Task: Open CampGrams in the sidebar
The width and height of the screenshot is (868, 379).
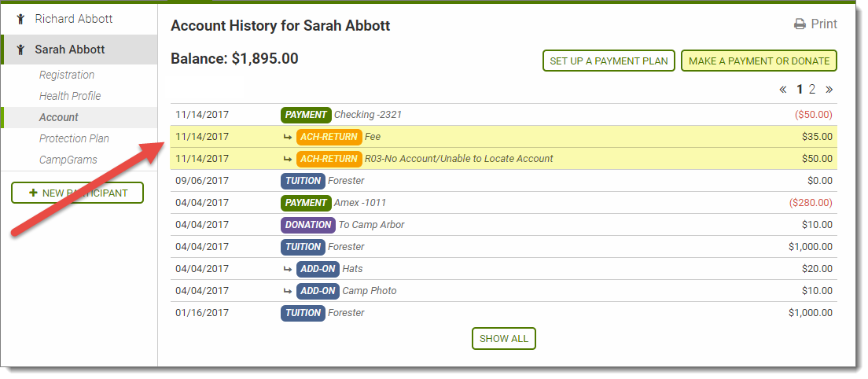Action: point(68,160)
